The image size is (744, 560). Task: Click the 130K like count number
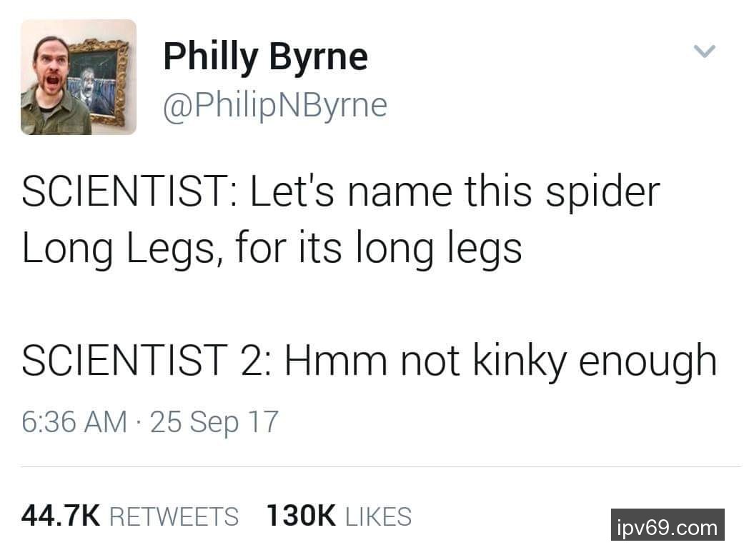[300, 516]
